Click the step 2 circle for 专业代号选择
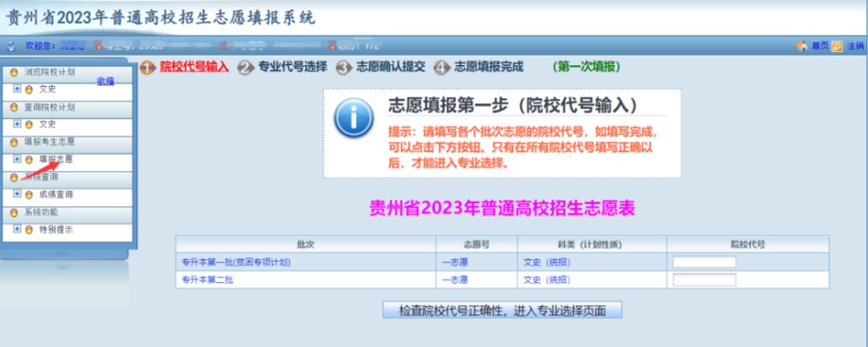 tap(246, 68)
